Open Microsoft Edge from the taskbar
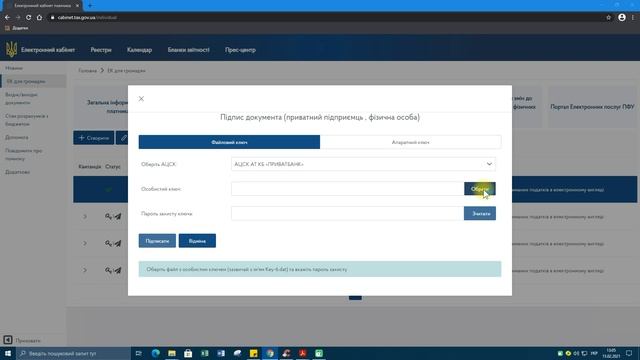This screenshot has width=640, height=360. 156,353
